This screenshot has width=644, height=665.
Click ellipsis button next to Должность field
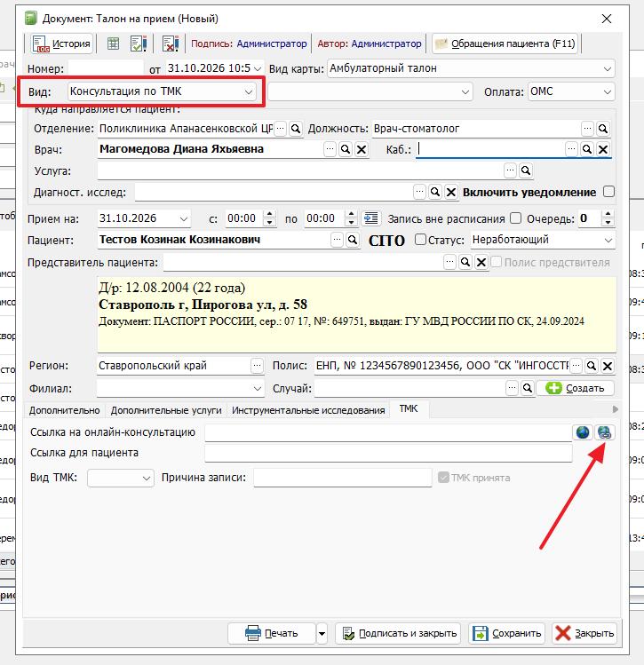tap(587, 128)
